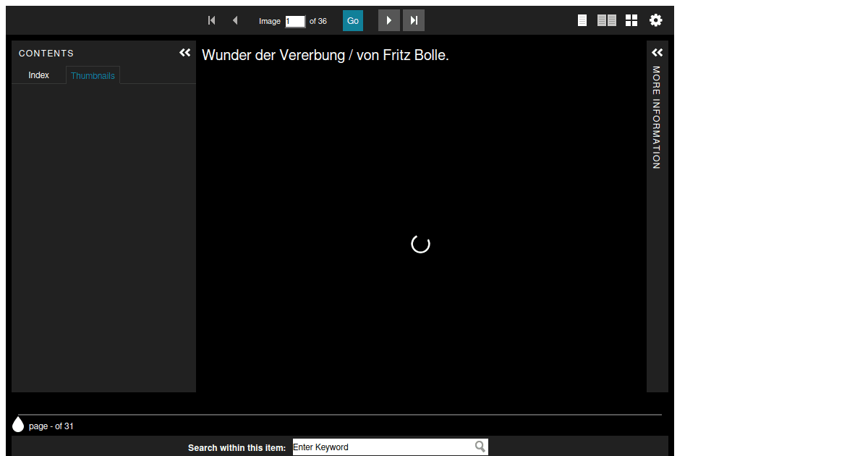The height and width of the screenshot is (456, 868).
Task: Click the CONTENTS panel header
Action: pyautogui.click(x=46, y=53)
